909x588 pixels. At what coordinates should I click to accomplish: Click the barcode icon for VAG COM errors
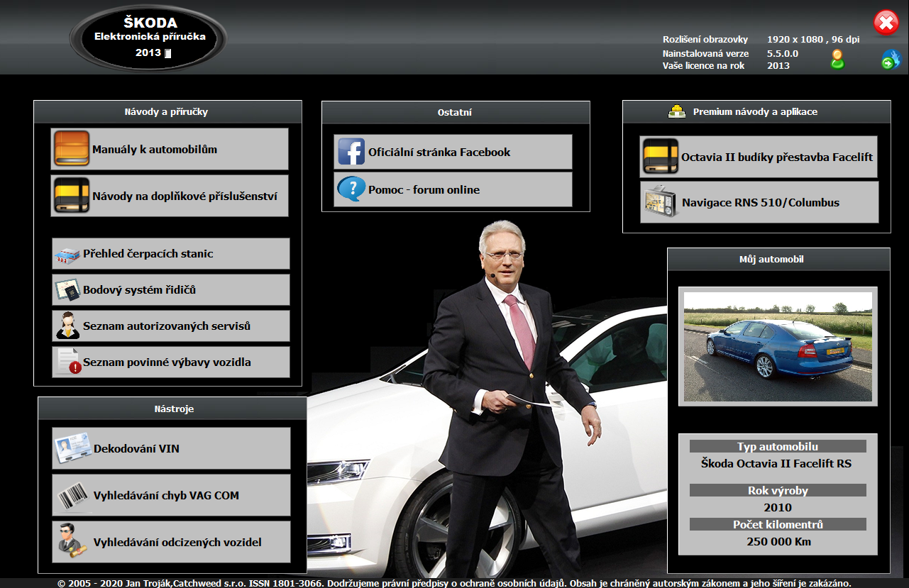72,496
